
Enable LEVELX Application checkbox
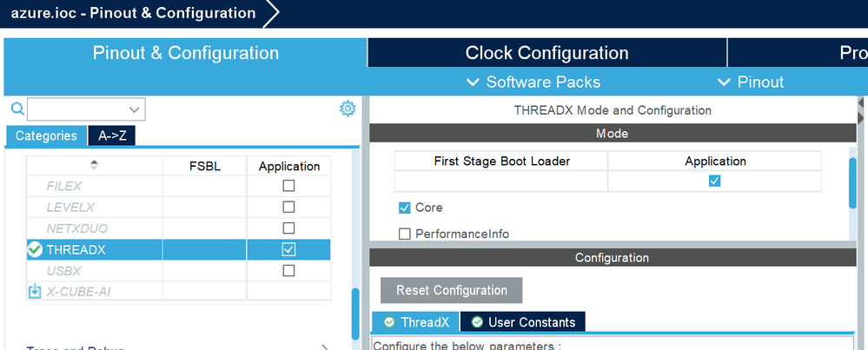288,207
